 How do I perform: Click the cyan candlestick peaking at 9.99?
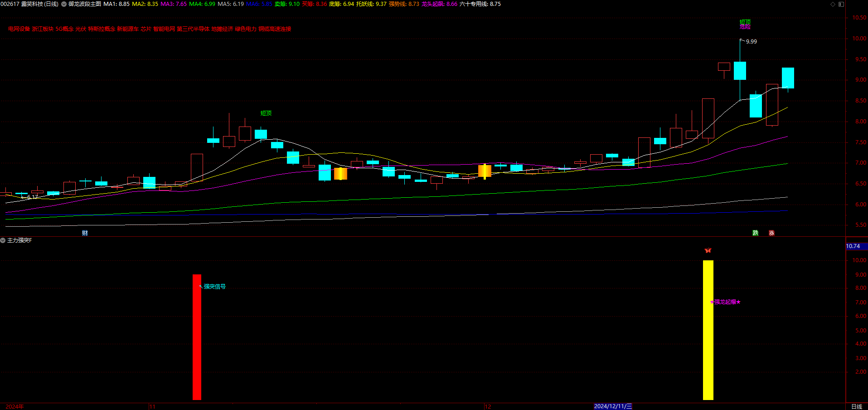[x=740, y=70]
